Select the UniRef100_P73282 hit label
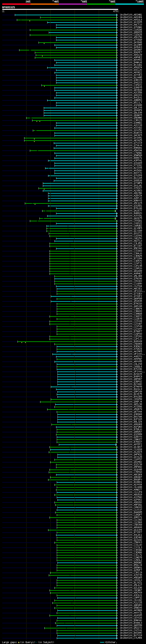 (131, 165)
